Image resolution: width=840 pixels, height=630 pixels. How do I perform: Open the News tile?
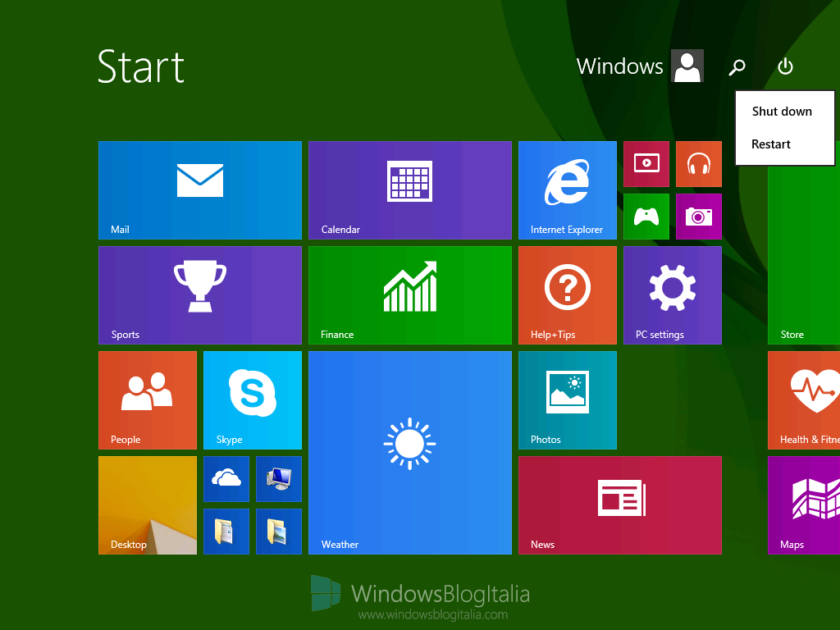click(x=620, y=505)
